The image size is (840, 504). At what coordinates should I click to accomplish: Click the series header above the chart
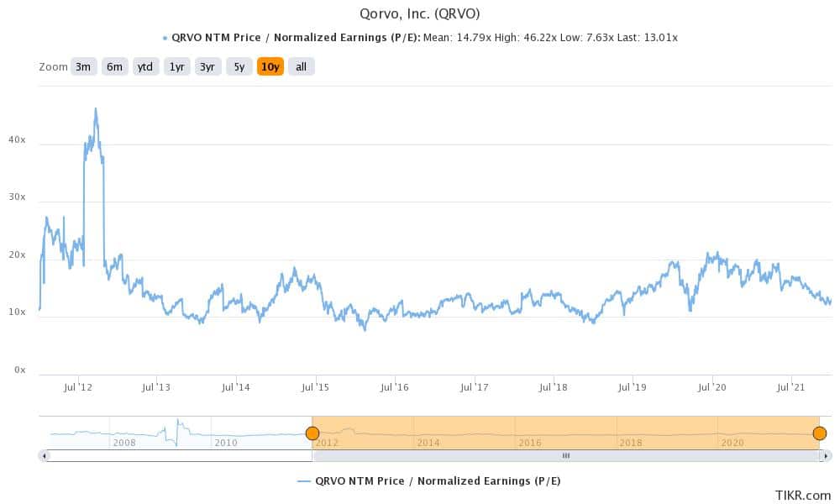(419, 38)
